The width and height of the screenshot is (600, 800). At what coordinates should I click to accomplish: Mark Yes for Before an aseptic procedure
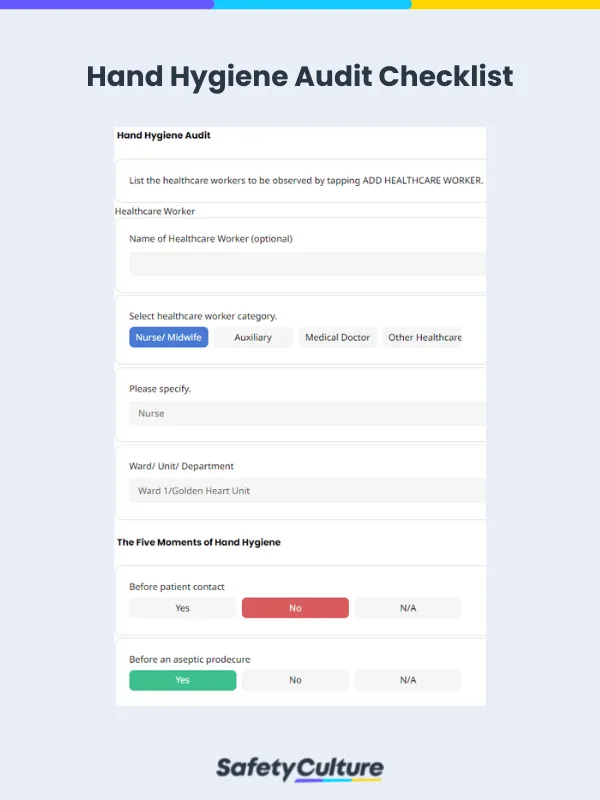[x=182, y=680]
